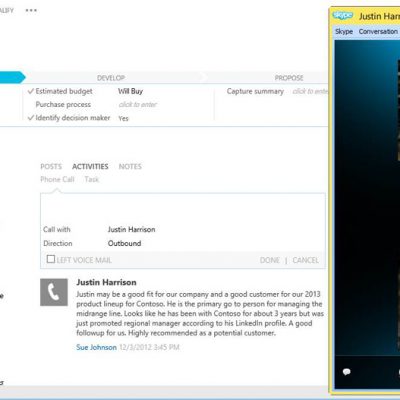Click the phone call activity icon
The height and width of the screenshot is (400, 400).
coord(54,292)
